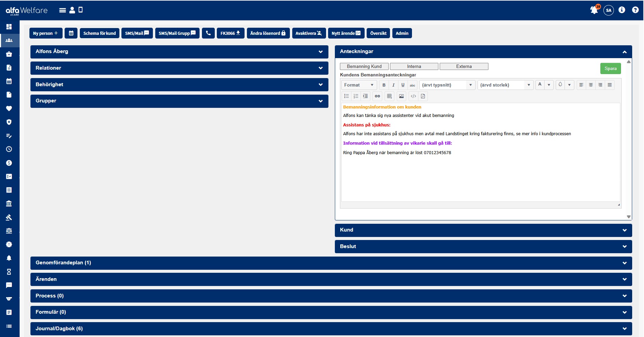Click inside the notes text area

(x=480, y=176)
